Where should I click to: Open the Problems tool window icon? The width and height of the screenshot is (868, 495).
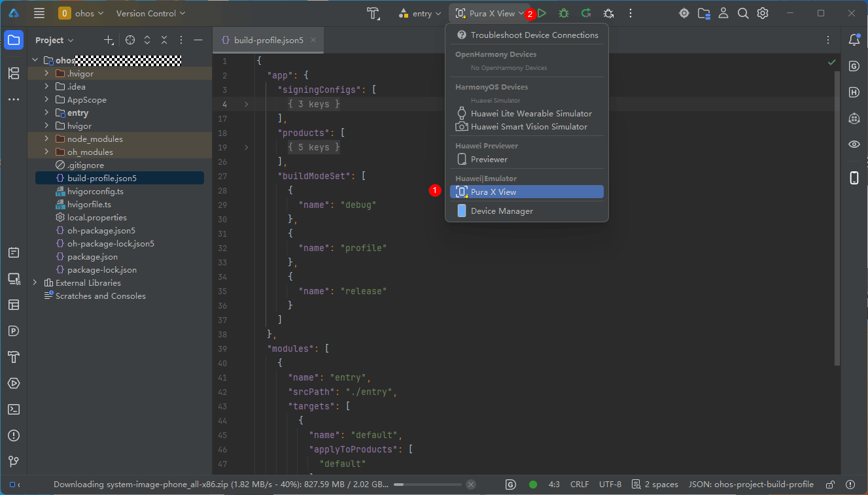pos(14,435)
